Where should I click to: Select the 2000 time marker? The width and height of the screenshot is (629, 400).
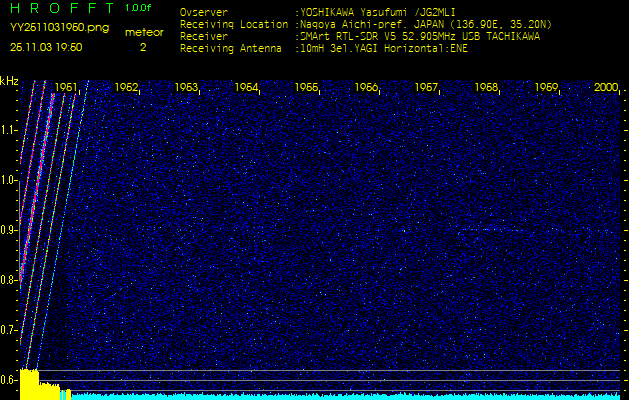point(606,88)
